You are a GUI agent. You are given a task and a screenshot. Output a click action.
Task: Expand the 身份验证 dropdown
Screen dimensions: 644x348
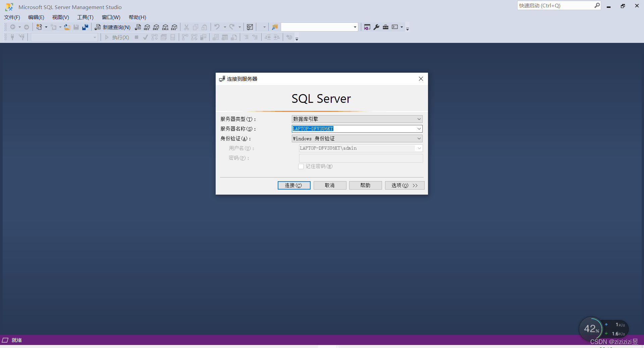pos(419,138)
